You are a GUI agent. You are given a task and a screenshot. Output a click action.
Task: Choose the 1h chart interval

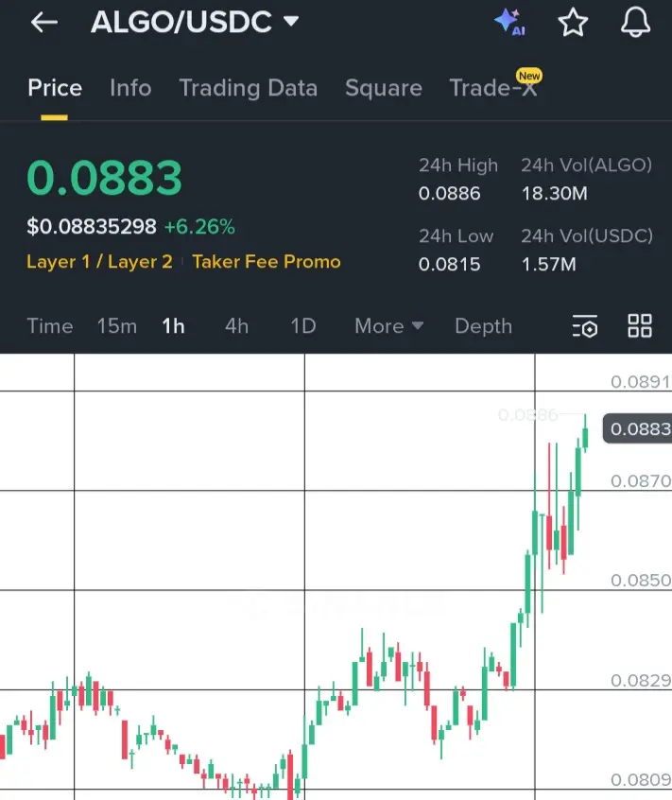point(173,326)
